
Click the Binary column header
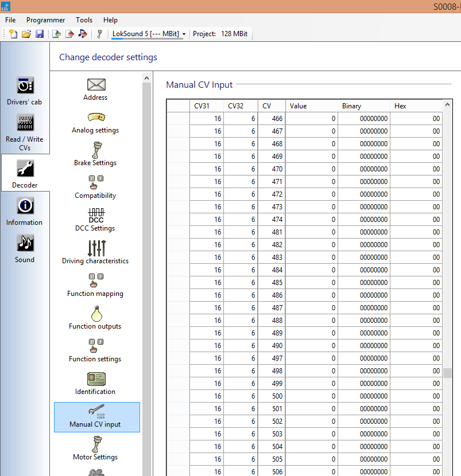pyautogui.click(x=363, y=106)
